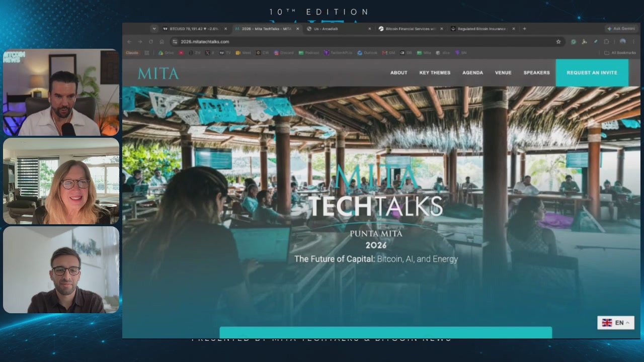
Task: Click the browser home icon
Action: click(162, 42)
